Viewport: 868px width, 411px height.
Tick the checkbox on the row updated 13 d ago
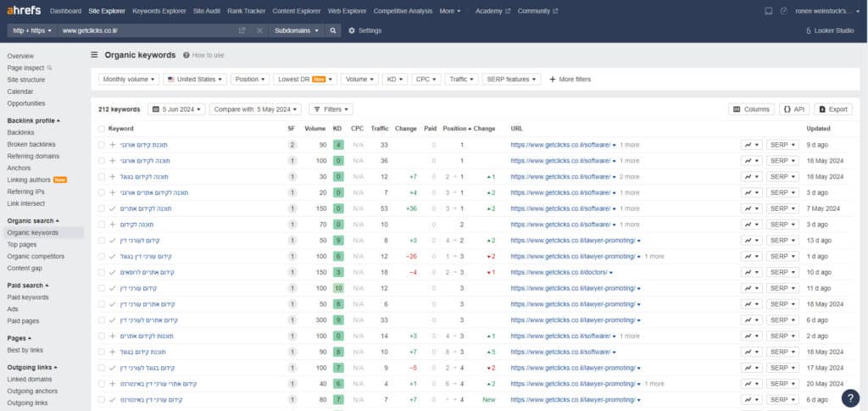pos(102,241)
